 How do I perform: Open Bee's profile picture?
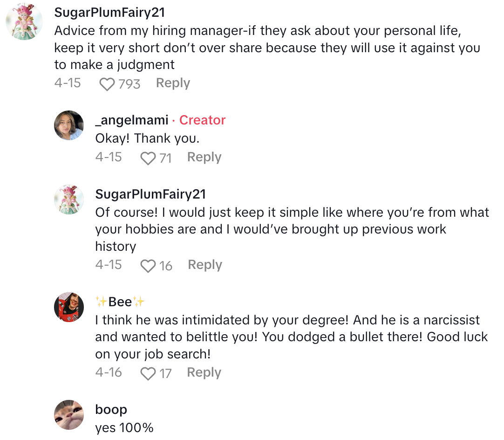[x=69, y=307]
